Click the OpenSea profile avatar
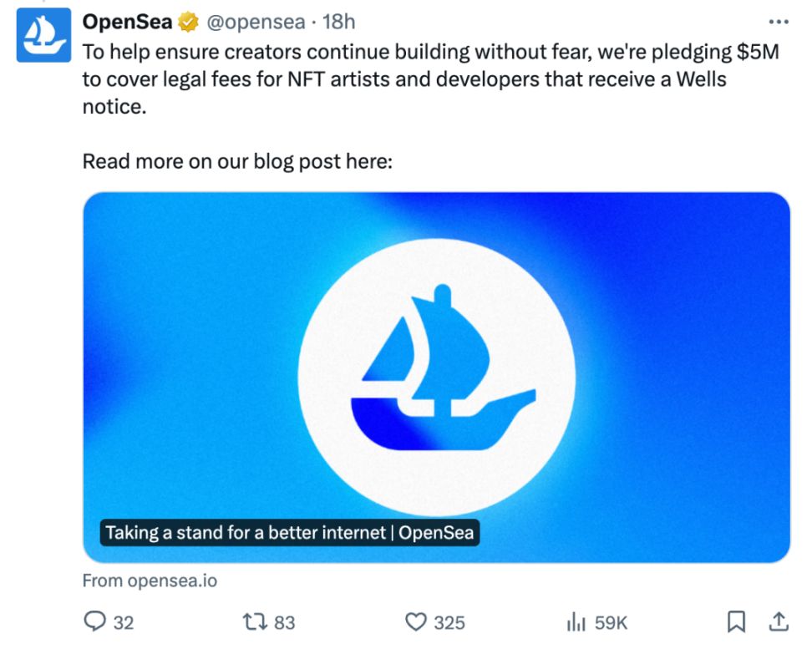 [43, 35]
